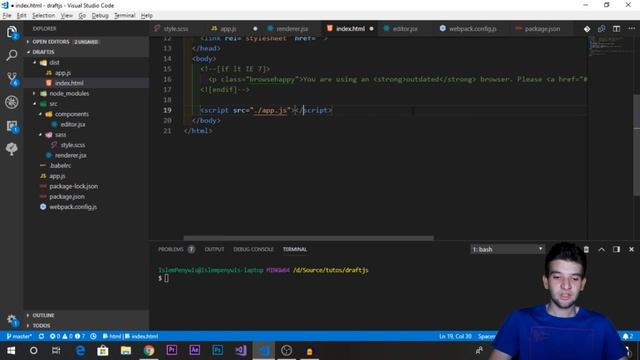Split the editor to the right

616,29
